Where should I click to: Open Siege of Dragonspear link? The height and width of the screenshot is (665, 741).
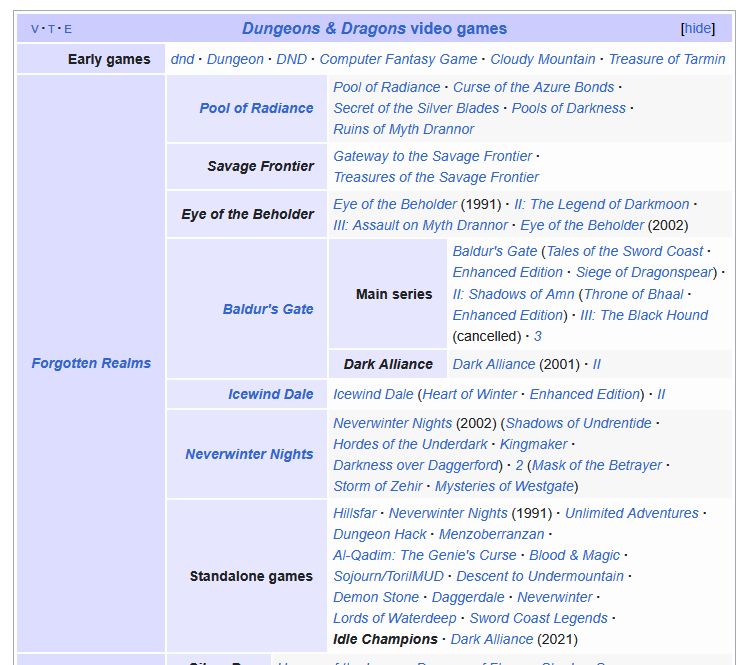pyautogui.click(x=644, y=273)
